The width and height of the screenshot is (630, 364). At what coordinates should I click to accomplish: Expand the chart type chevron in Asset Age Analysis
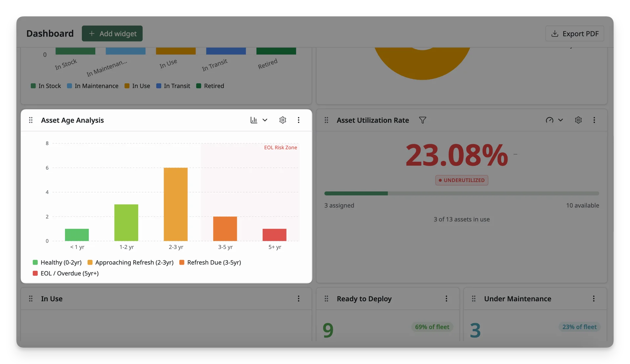point(265,120)
